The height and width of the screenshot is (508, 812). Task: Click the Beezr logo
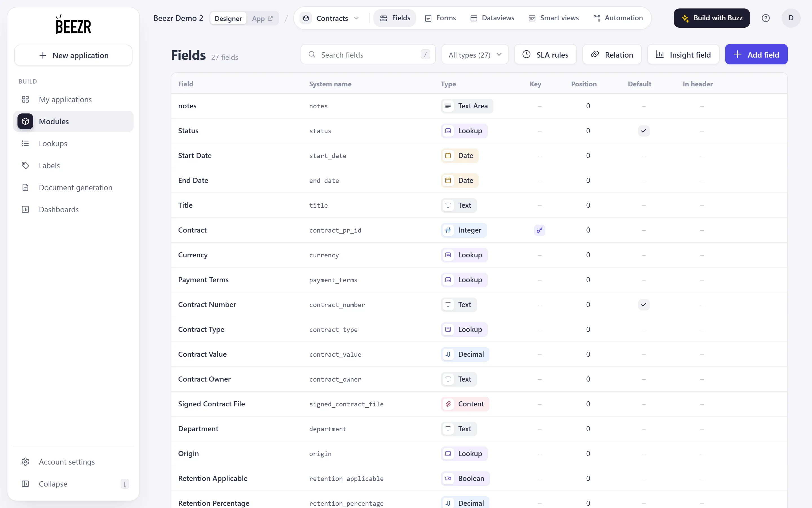[x=73, y=25]
